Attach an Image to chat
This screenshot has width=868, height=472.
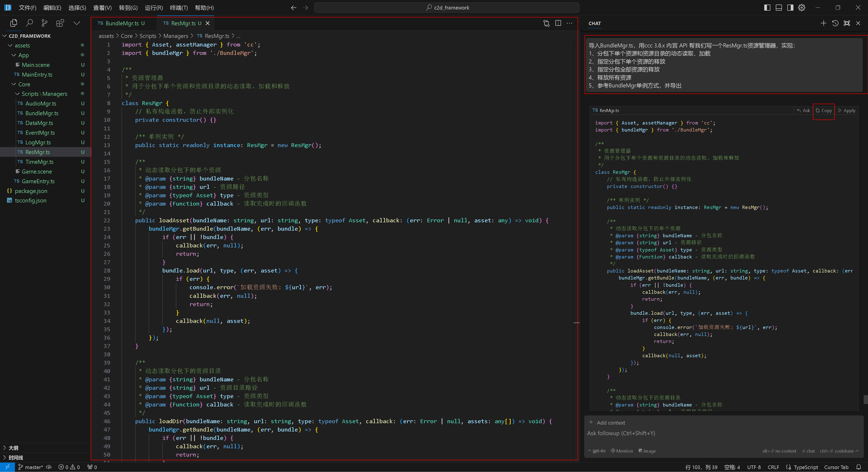(647, 451)
